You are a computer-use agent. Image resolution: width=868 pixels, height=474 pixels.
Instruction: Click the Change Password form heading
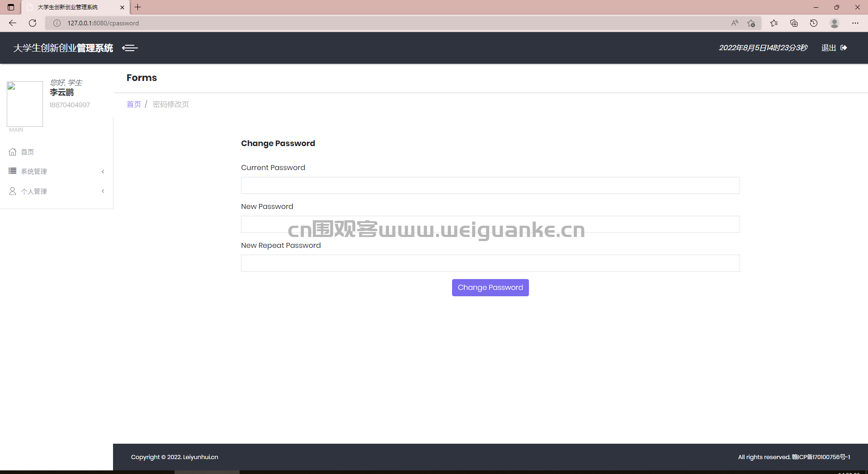tap(278, 143)
